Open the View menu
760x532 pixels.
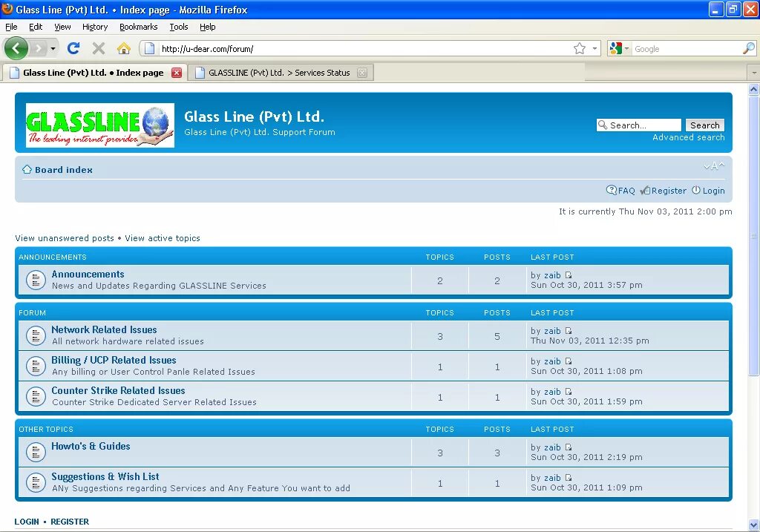coord(62,27)
